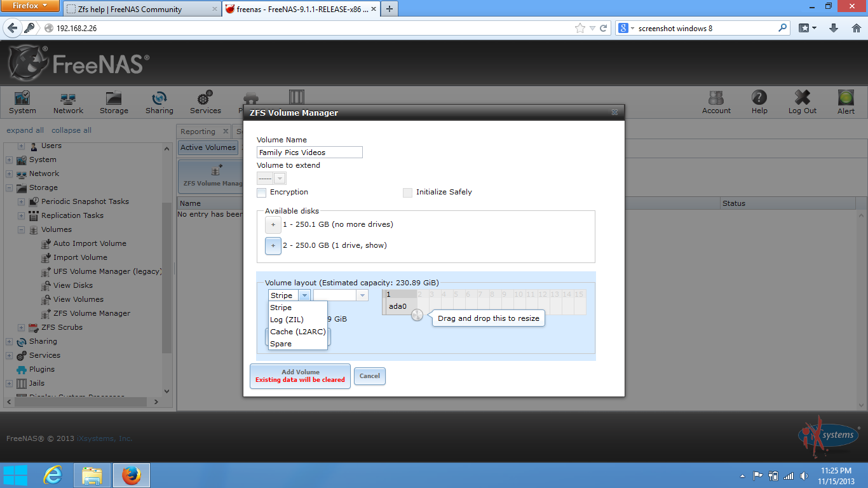Open a new Firefox tab
The width and height of the screenshot is (868, 488).
pos(389,9)
